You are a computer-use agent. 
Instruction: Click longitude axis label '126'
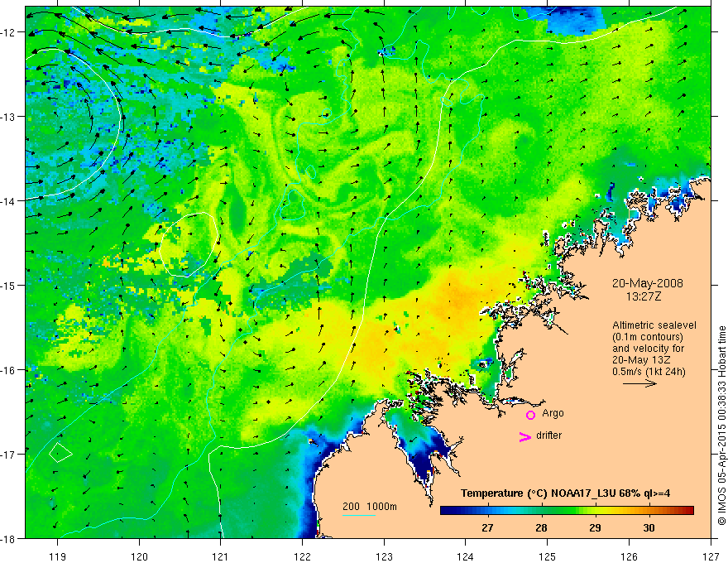point(629,556)
